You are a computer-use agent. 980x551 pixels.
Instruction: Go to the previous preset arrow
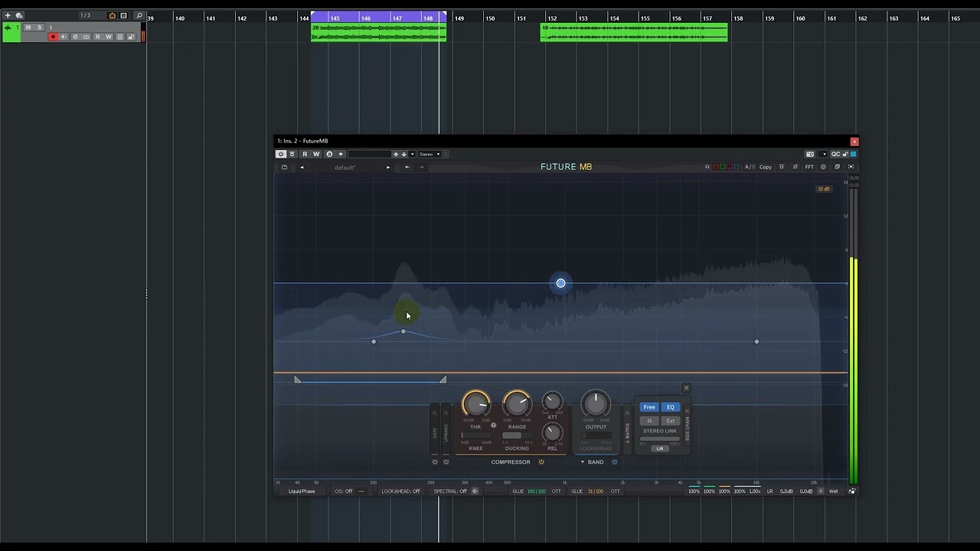[302, 167]
